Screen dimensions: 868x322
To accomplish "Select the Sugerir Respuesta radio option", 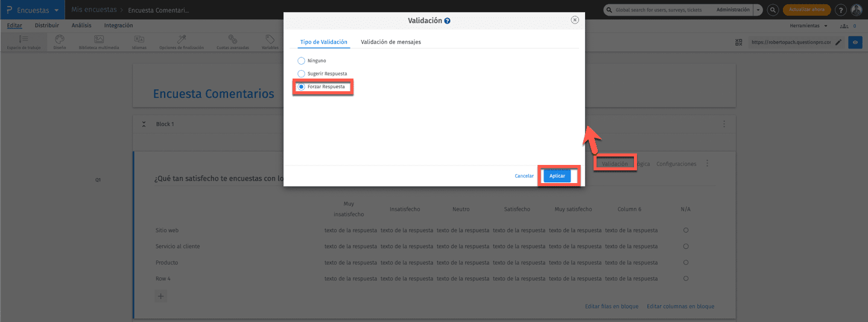I will 302,73.
